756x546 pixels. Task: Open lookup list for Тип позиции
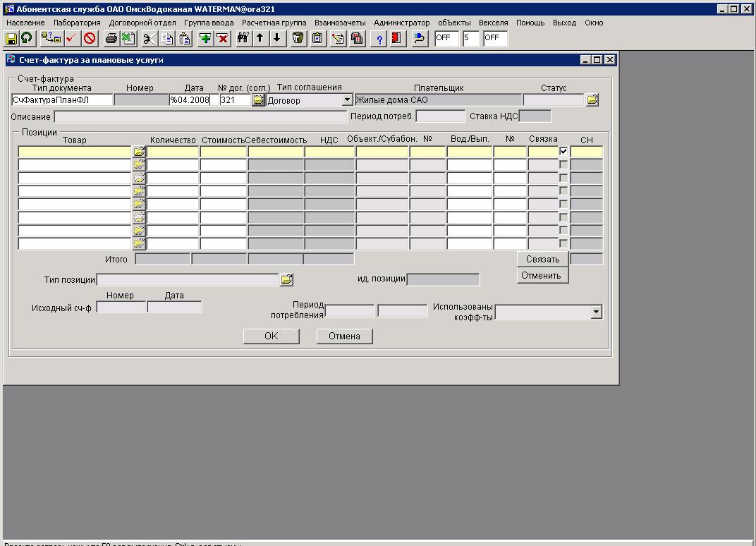click(x=286, y=280)
